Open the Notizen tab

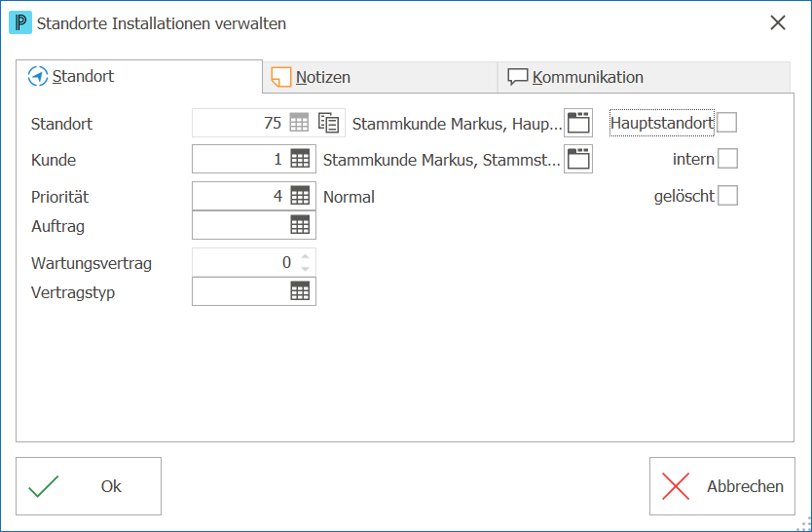click(x=380, y=77)
